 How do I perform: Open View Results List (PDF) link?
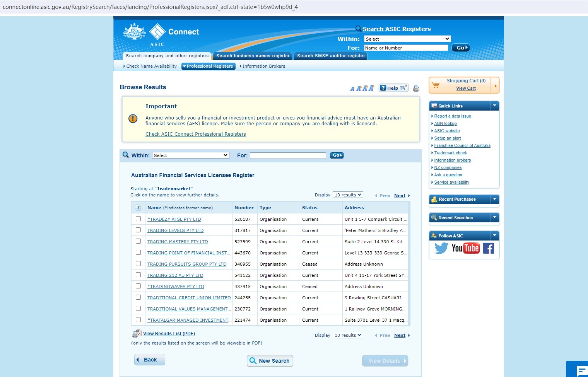pyautogui.click(x=169, y=334)
